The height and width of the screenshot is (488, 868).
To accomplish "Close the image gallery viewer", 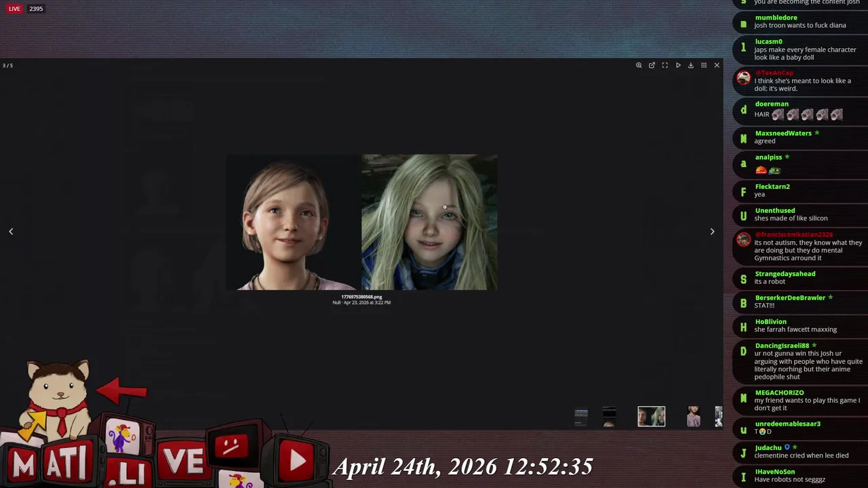I will point(717,65).
